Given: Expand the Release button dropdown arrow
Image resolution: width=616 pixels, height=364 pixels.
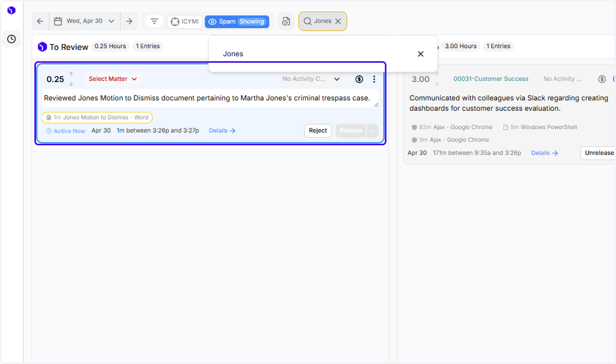Looking at the screenshot, I should [x=373, y=131].
